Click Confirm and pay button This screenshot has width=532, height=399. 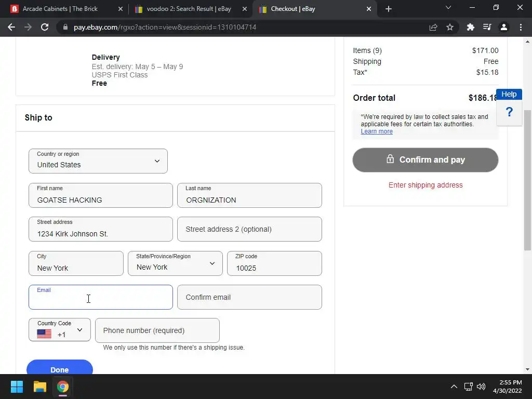(x=425, y=160)
